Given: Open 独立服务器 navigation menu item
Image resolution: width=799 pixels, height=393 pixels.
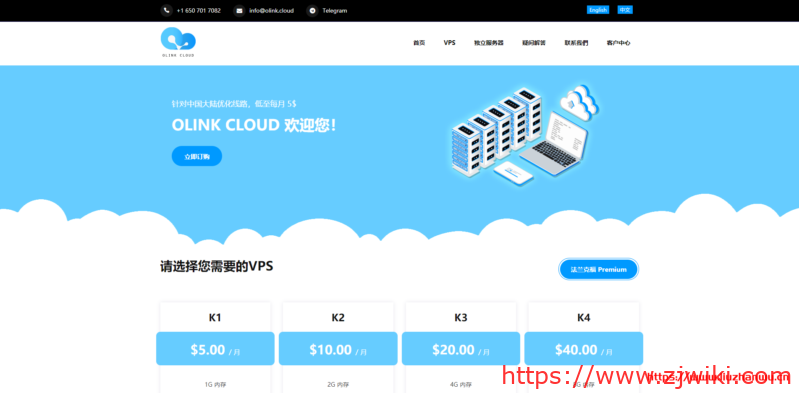Looking at the screenshot, I should pyautogui.click(x=489, y=43).
